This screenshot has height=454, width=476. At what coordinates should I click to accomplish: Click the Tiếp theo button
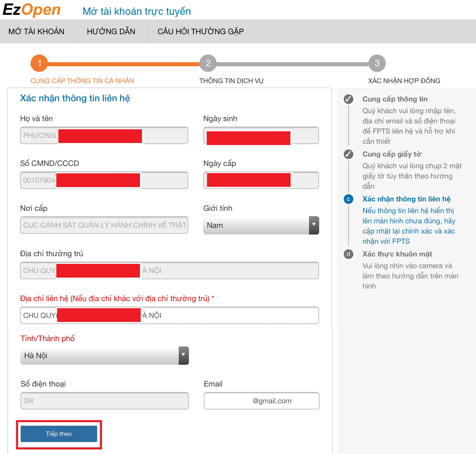tap(59, 434)
